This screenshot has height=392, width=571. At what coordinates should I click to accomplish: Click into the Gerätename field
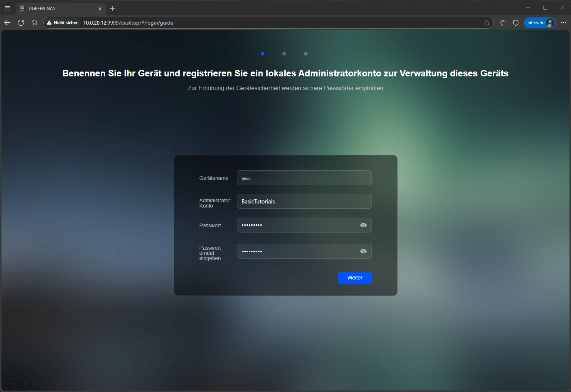tap(304, 178)
